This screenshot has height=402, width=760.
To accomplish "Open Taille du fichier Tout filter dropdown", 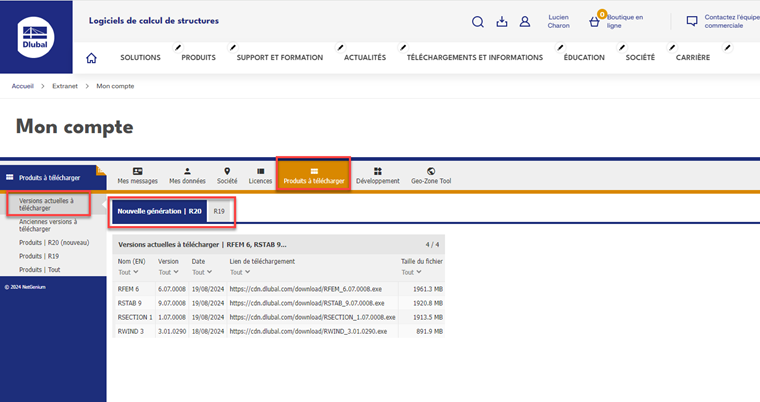I will pyautogui.click(x=412, y=273).
